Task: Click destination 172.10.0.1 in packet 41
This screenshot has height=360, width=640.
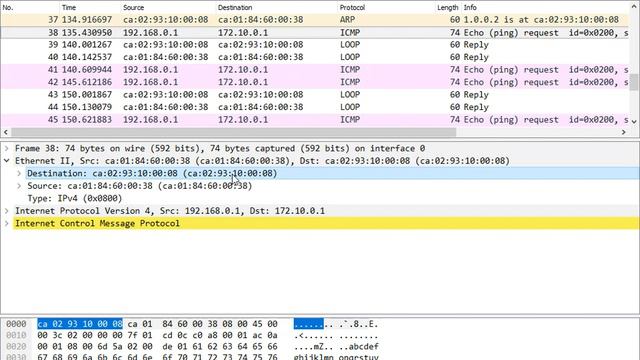Action: tap(243, 70)
